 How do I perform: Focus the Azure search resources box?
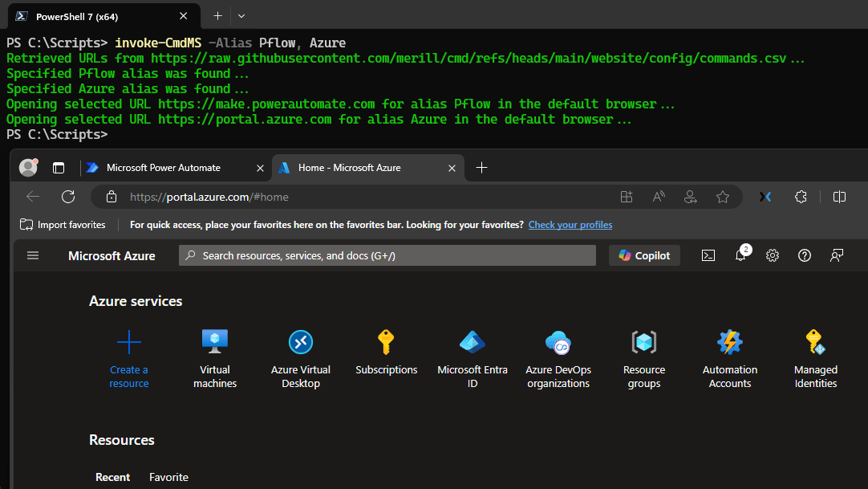pos(387,255)
